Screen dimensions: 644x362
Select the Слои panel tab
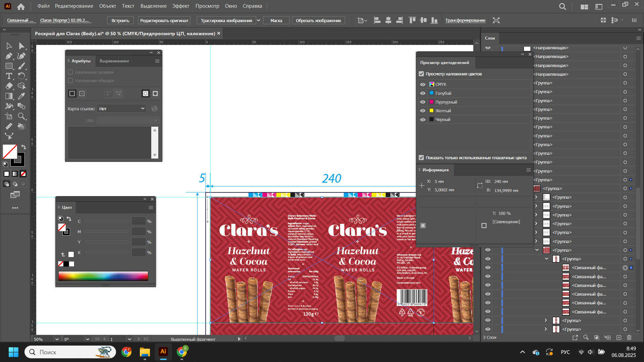pyautogui.click(x=490, y=38)
